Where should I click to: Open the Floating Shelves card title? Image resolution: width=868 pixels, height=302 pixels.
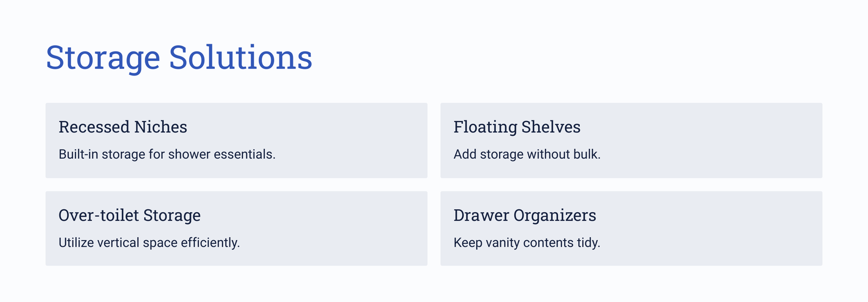pos(517,127)
